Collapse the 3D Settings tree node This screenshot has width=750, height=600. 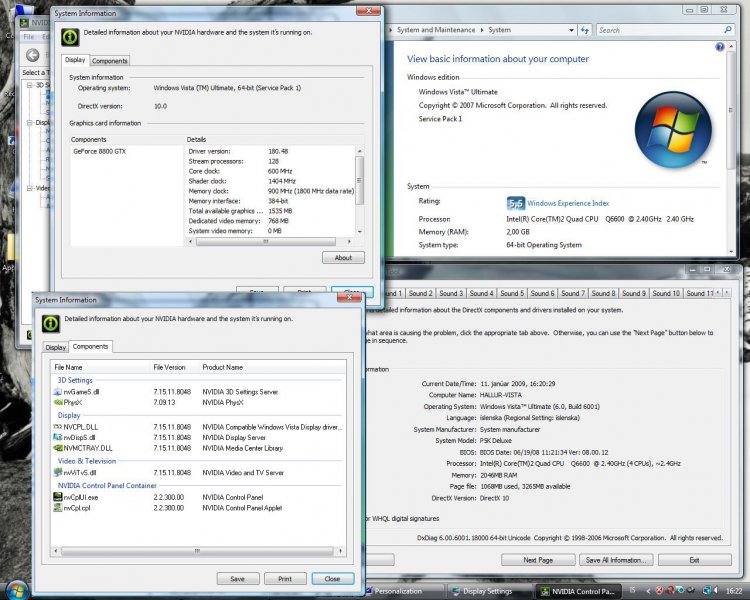click(x=30, y=85)
